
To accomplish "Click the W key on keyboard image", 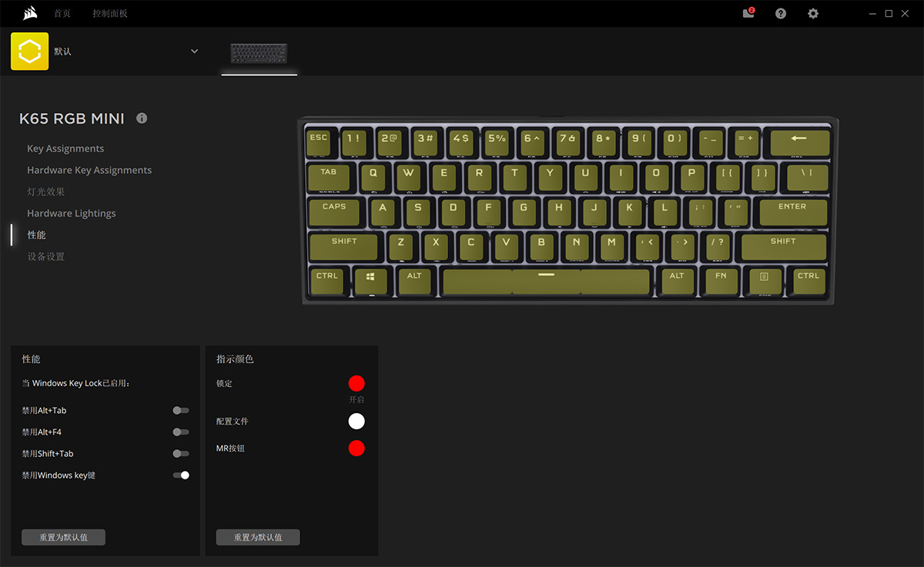I will pos(409,178).
